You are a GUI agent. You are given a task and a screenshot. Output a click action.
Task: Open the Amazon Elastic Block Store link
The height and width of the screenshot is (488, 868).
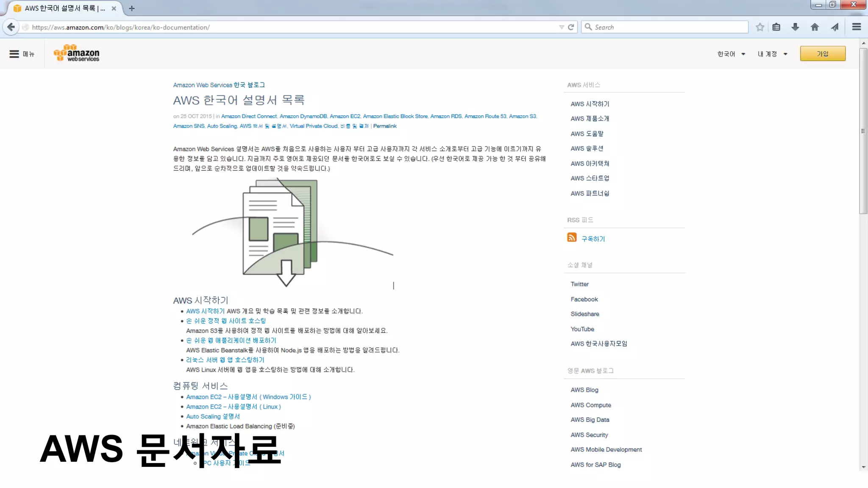tap(395, 116)
